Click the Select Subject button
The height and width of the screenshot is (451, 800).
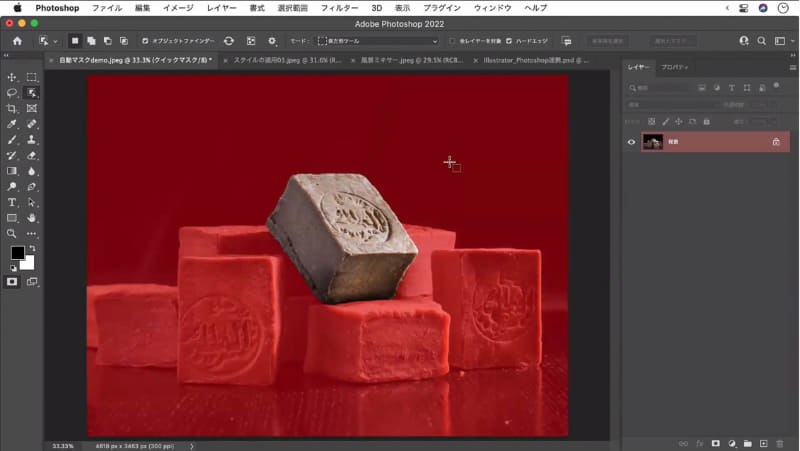pos(607,41)
